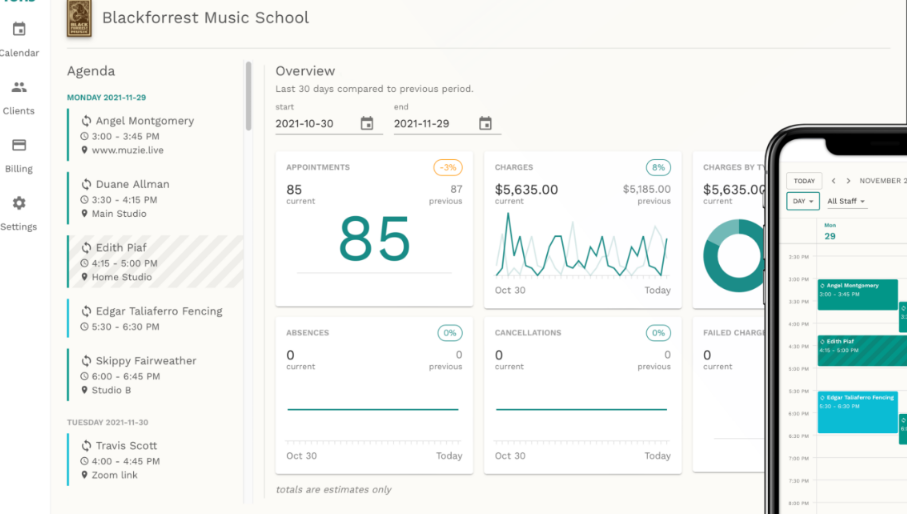
Task: Open Edith Piaf event on phone calendar
Action: [862, 350]
